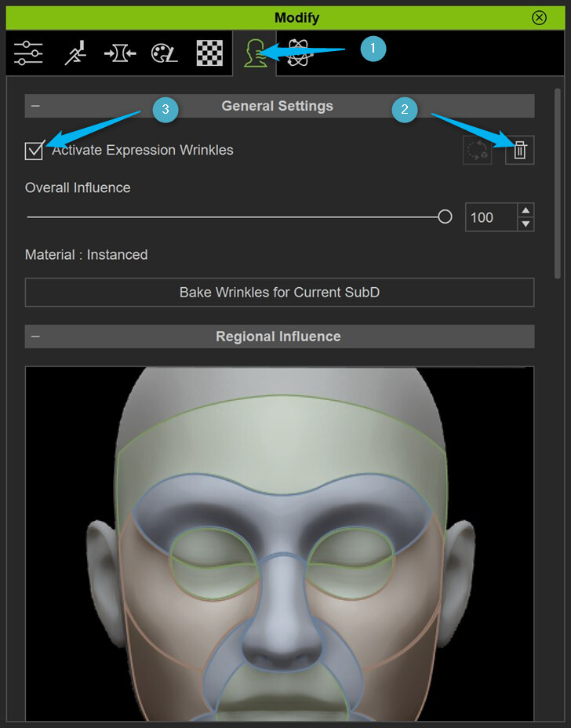Uncheck Activate Expression Wrinkles
The height and width of the screenshot is (728, 571).
[34, 151]
